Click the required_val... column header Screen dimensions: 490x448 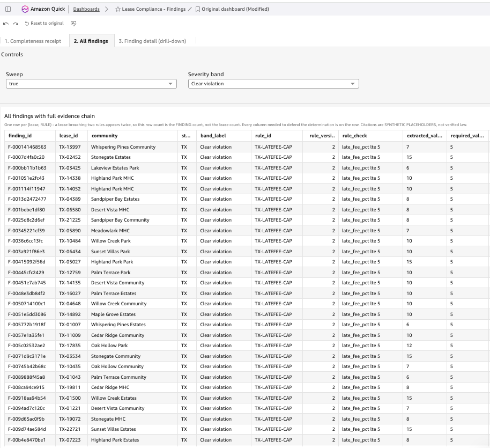[x=467, y=136]
